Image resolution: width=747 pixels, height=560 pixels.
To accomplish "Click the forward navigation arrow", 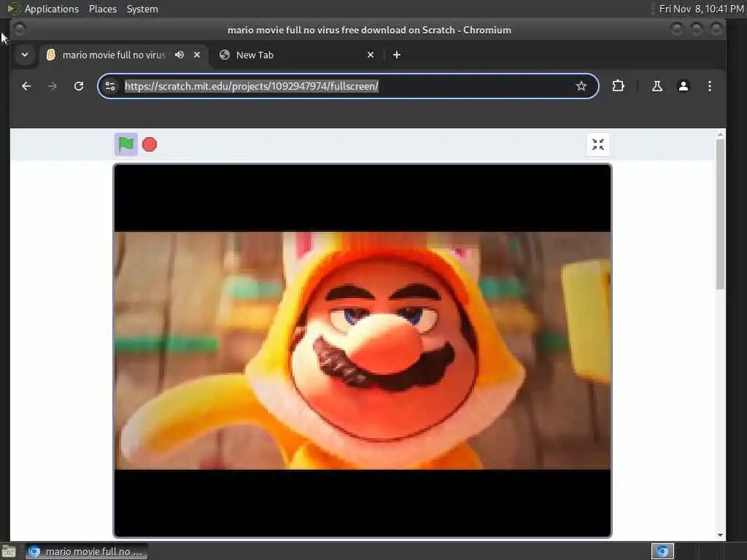I will 53,86.
